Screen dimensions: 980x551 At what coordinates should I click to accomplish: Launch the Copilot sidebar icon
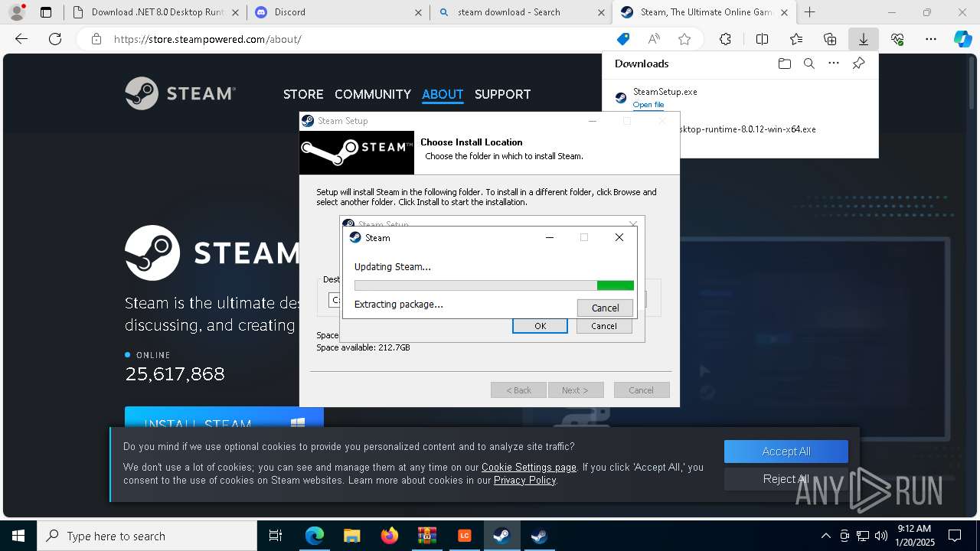click(x=963, y=39)
